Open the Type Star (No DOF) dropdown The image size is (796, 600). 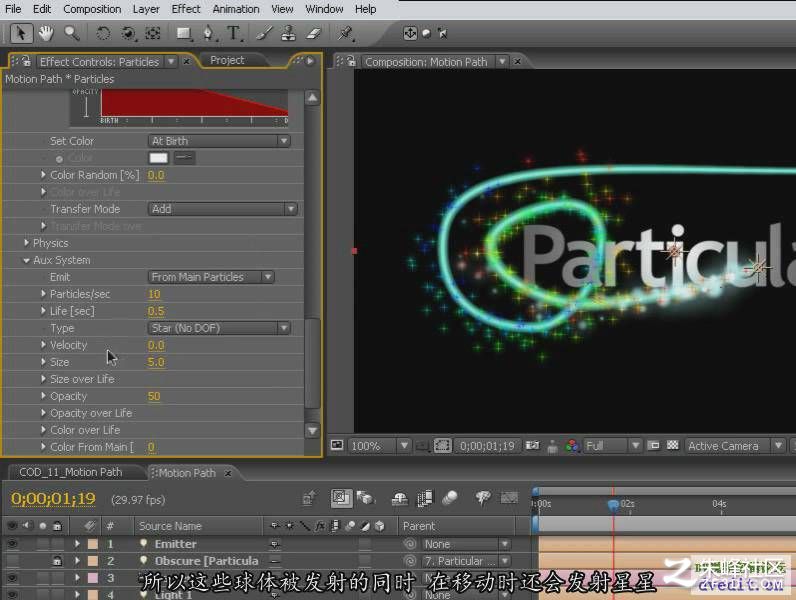click(x=219, y=328)
